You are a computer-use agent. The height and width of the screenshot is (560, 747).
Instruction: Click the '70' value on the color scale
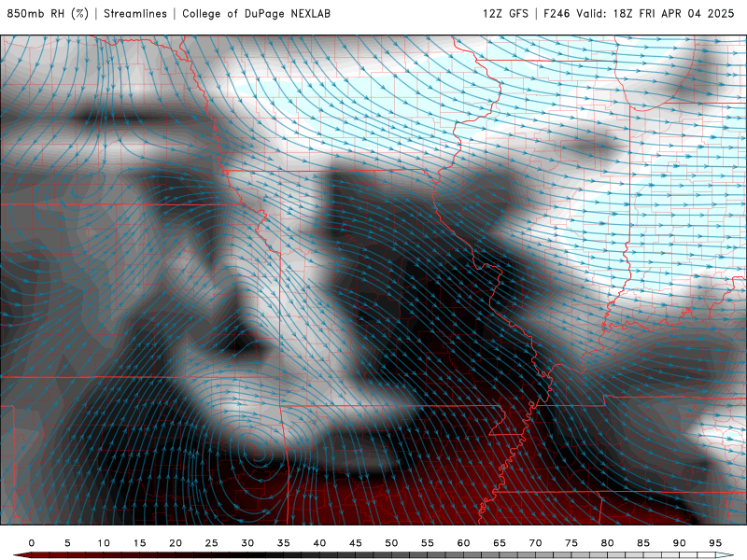point(535,543)
